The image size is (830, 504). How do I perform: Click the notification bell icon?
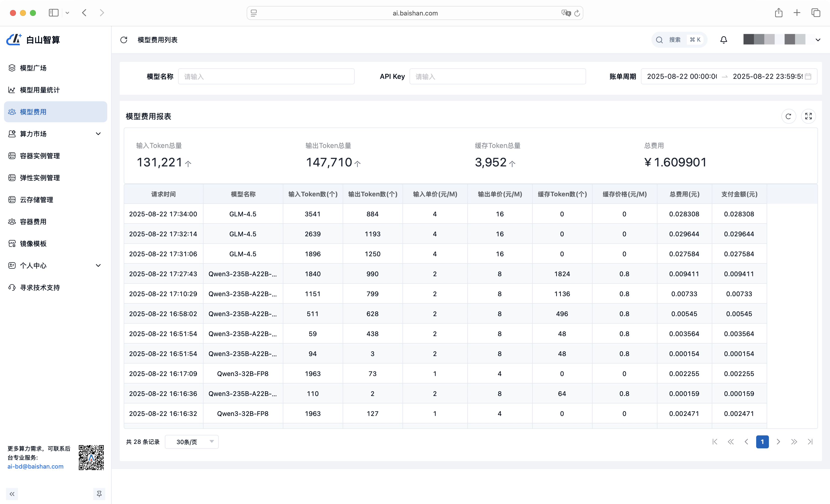(724, 40)
